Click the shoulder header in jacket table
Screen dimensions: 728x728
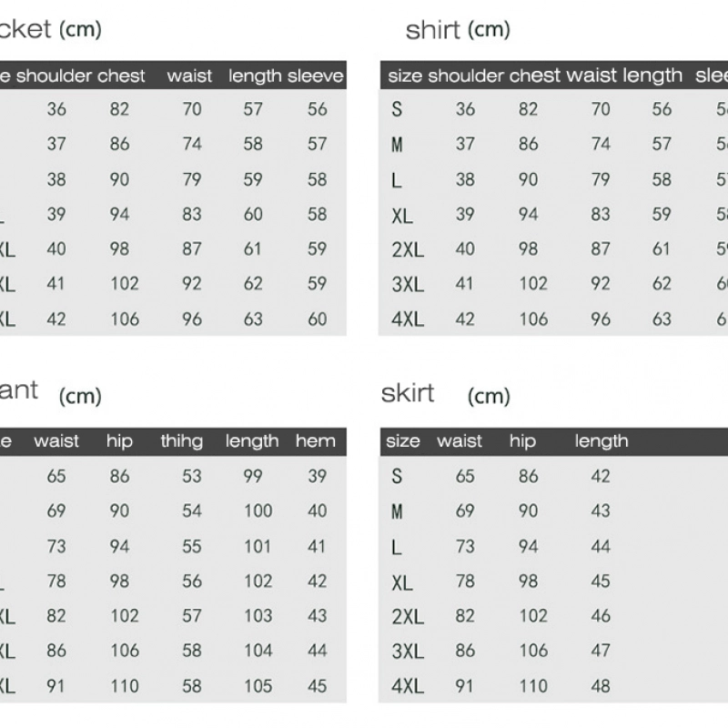pyautogui.click(x=55, y=76)
